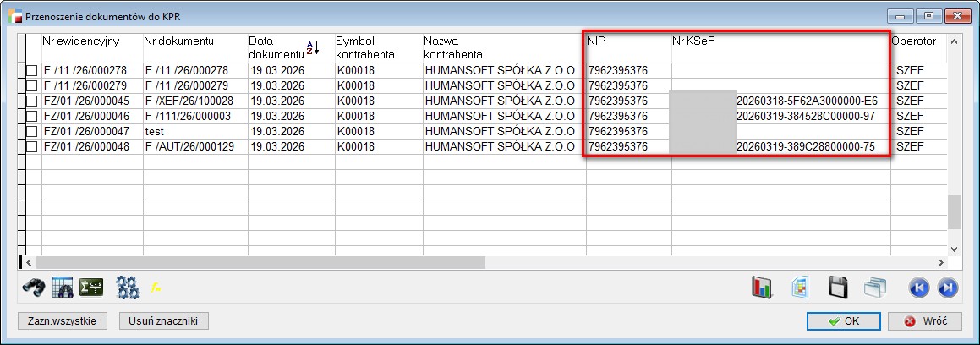Click the document report icon
980x345 pixels.
[799, 287]
